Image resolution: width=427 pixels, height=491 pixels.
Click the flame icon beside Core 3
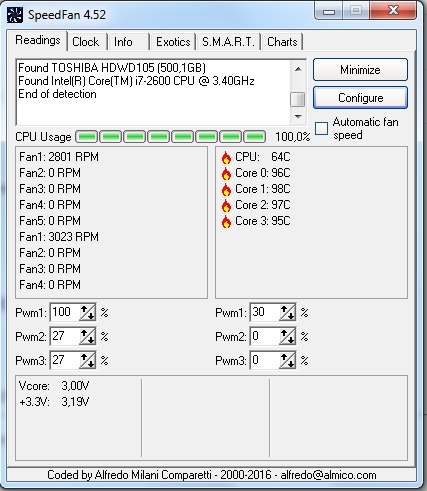226,221
